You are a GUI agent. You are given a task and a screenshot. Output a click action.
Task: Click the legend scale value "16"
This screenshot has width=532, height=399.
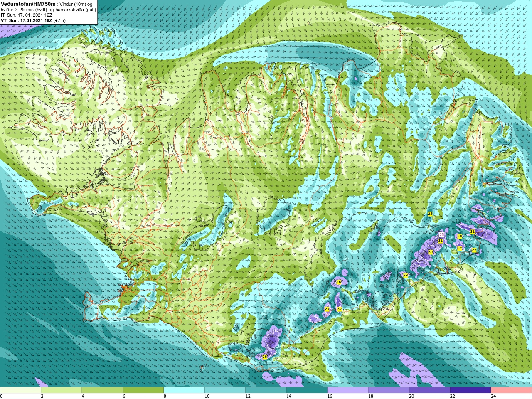[x=330, y=396]
